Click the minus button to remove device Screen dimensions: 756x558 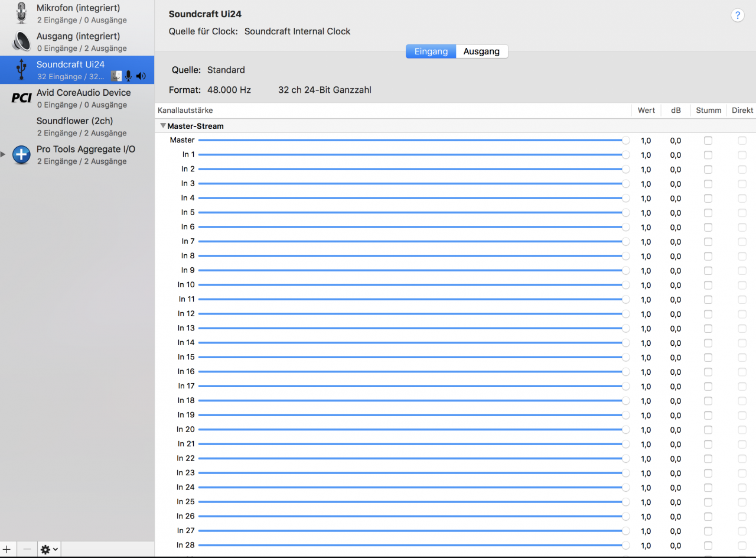pos(27,549)
